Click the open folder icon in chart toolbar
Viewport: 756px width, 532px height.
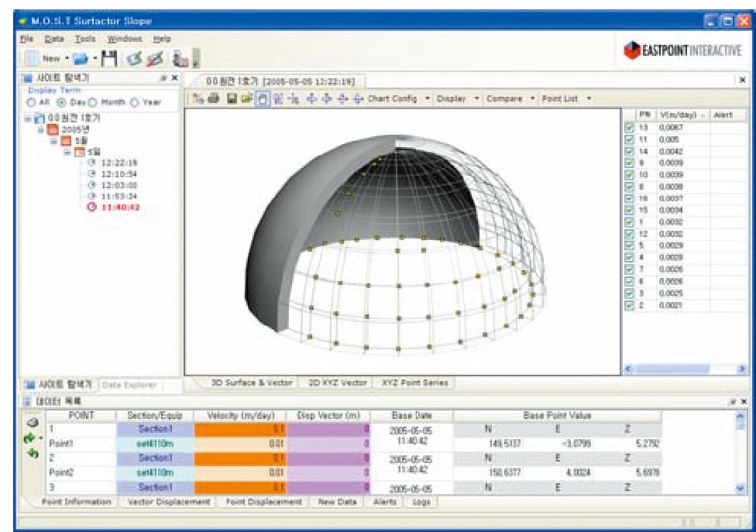246,98
